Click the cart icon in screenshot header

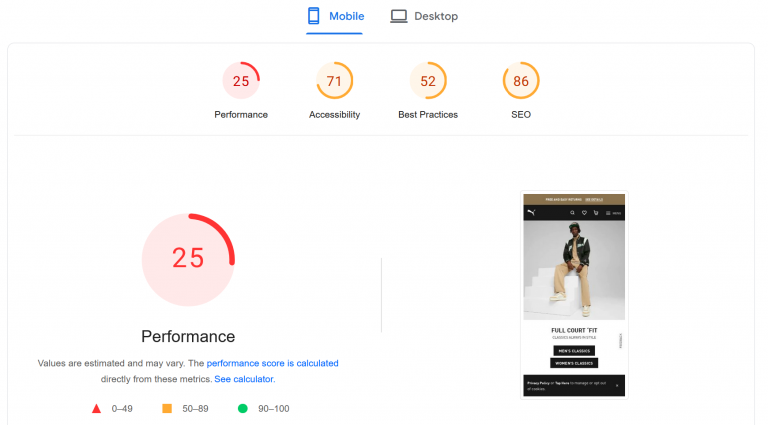click(596, 213)
